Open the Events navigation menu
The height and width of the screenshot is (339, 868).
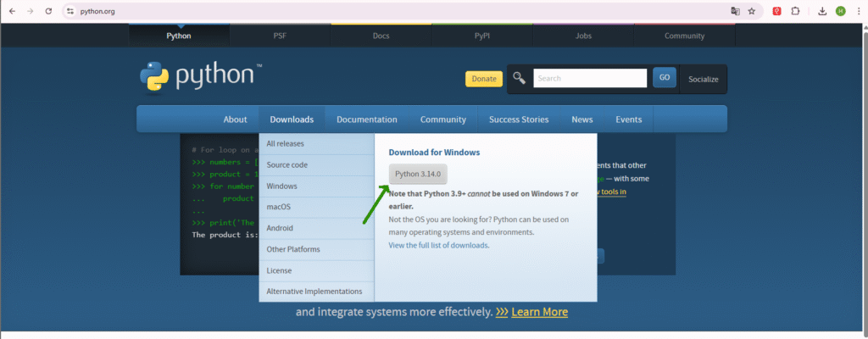629,119
